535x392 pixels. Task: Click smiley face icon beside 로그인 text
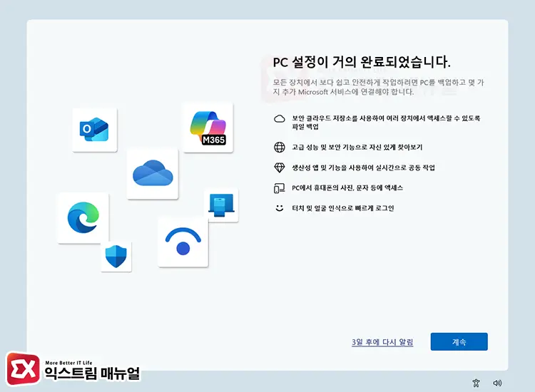point(279,208)
